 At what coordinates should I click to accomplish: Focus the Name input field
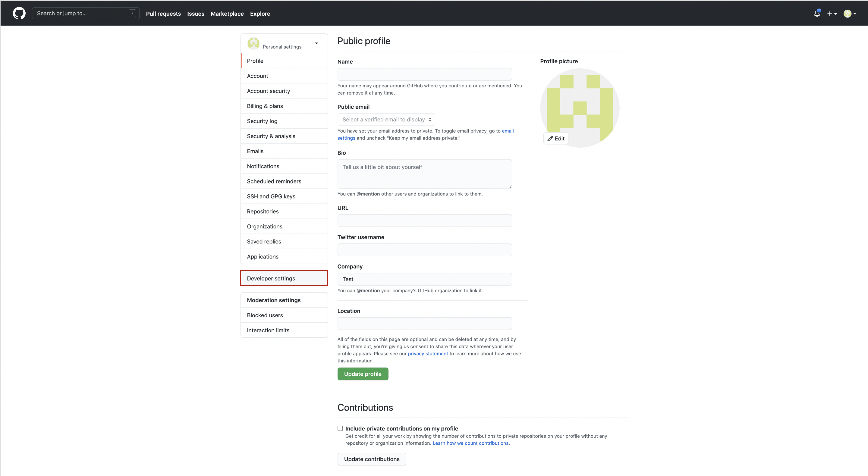tap(425, 74)
